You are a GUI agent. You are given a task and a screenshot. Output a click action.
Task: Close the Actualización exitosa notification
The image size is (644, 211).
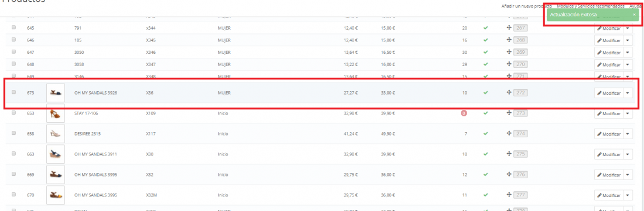pyautogui.click(x=634, y=15)
